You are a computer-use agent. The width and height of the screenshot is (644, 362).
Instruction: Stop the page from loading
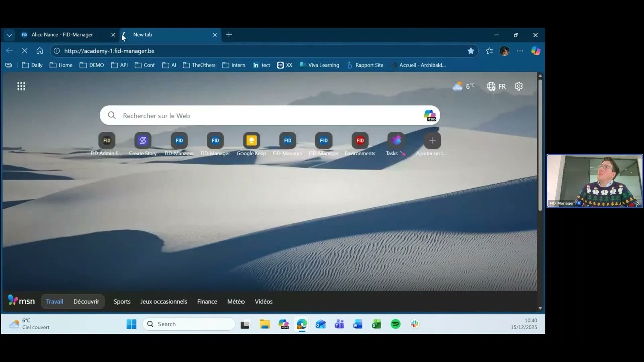(x=24, y=51)
